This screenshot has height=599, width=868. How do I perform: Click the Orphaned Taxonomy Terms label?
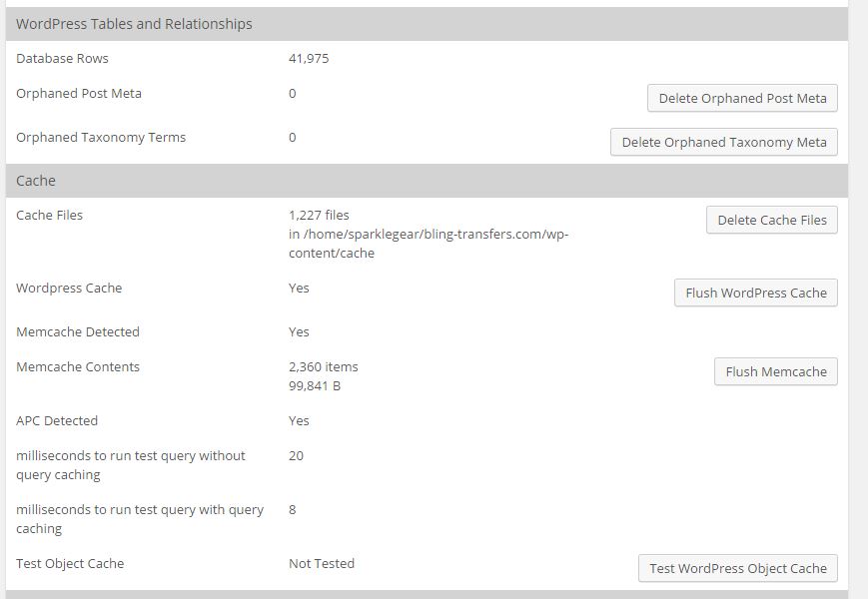click(101, 138)
